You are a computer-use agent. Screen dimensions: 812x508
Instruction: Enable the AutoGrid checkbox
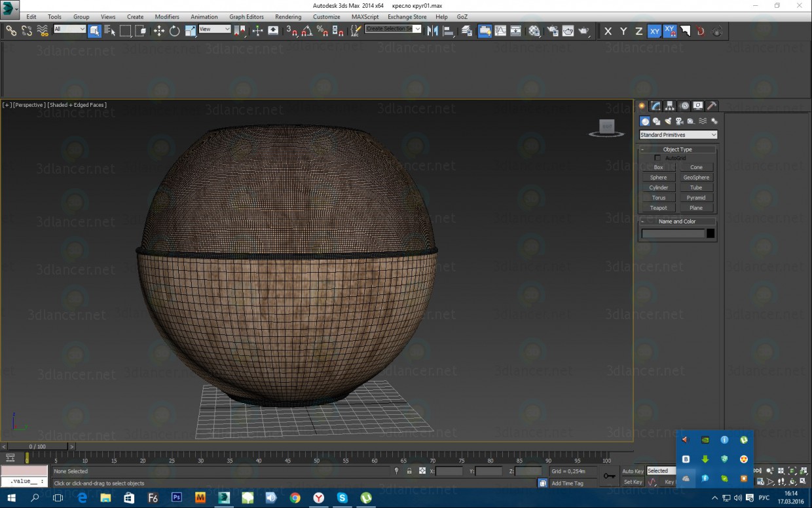click(x=657, y=158)
